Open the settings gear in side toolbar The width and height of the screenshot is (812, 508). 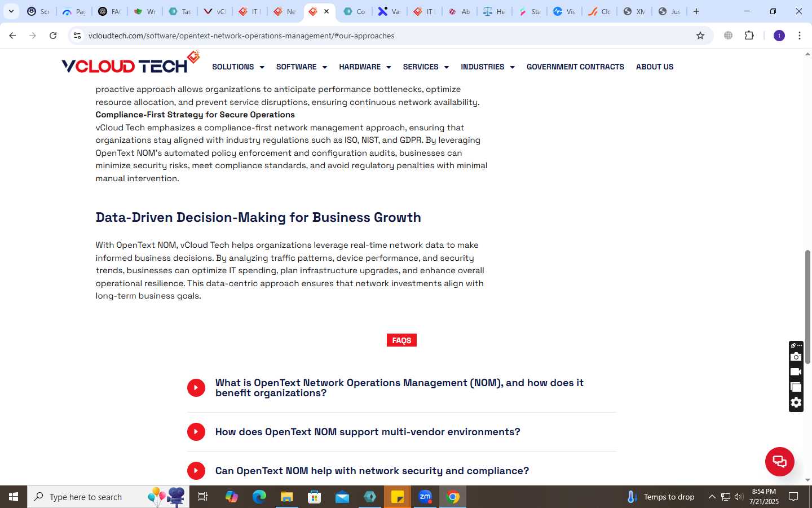click(x=796, y=402)
